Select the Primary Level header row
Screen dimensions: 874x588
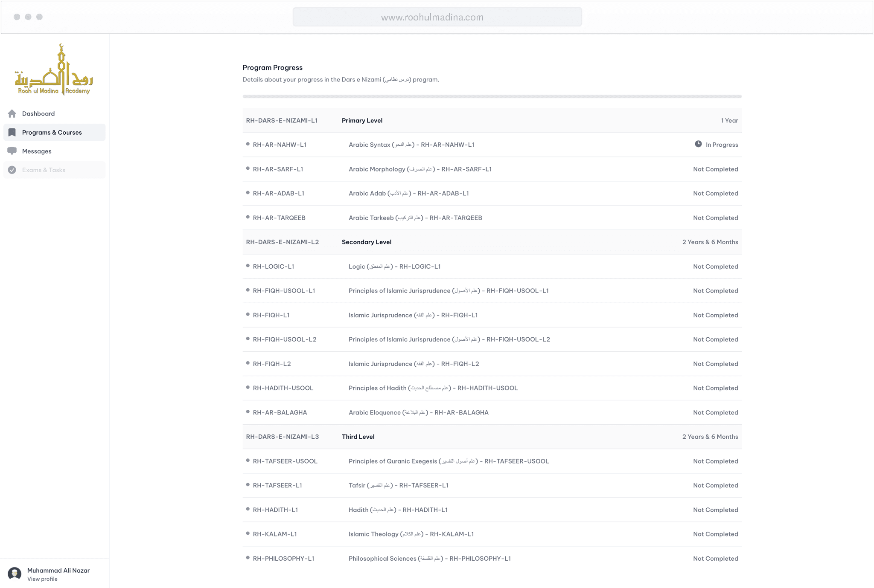[x=492, y=120]
